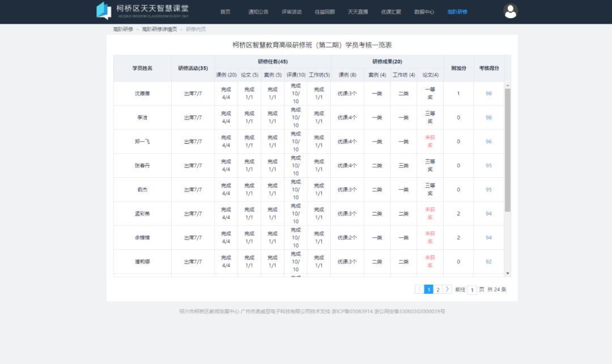Open the user avatar menu
The height and width of the screenshot is (364, 612).
509,10
